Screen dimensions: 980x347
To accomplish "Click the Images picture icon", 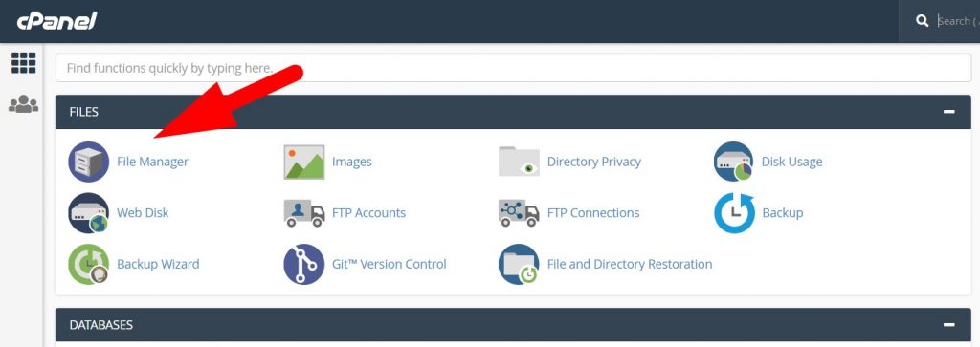I will point(303,162).
